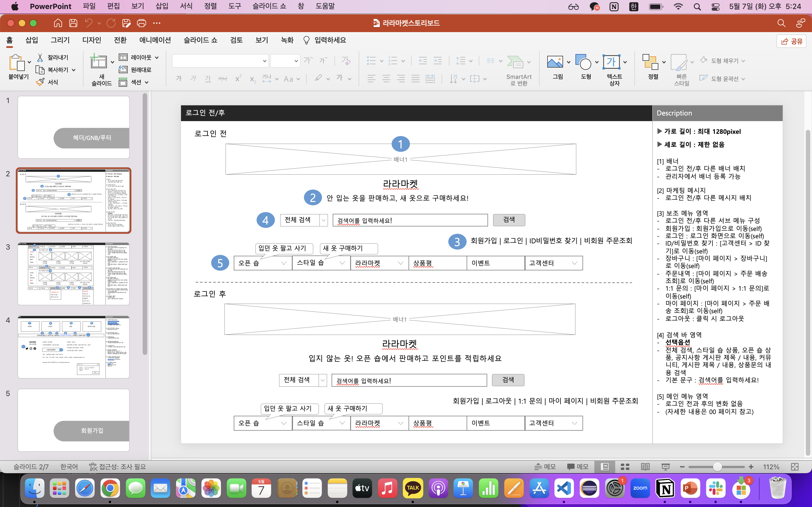812x507 pixels.
Task: Open the font name combo box
Action: coord(220,61)
